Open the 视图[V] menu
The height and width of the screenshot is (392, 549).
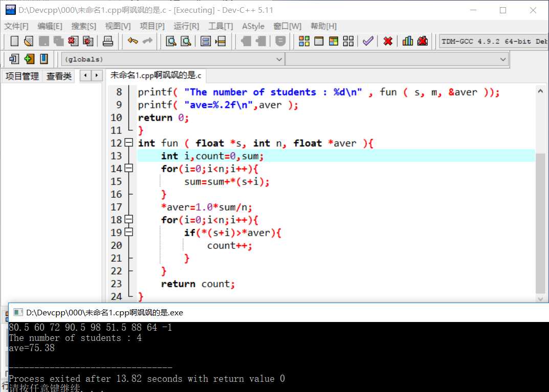tap(118, 26)
